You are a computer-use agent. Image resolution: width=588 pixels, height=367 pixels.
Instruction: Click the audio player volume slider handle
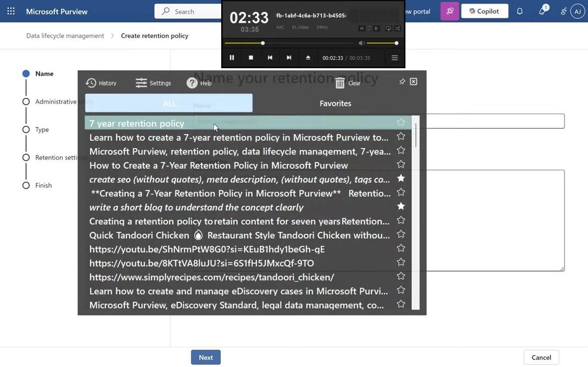point(396,43)
